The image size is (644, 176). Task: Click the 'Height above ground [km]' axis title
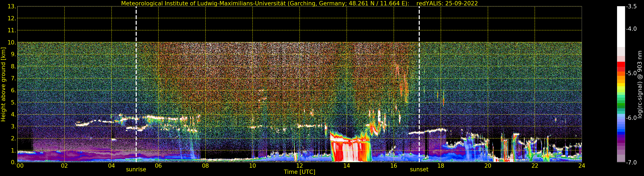coord(3,84)
